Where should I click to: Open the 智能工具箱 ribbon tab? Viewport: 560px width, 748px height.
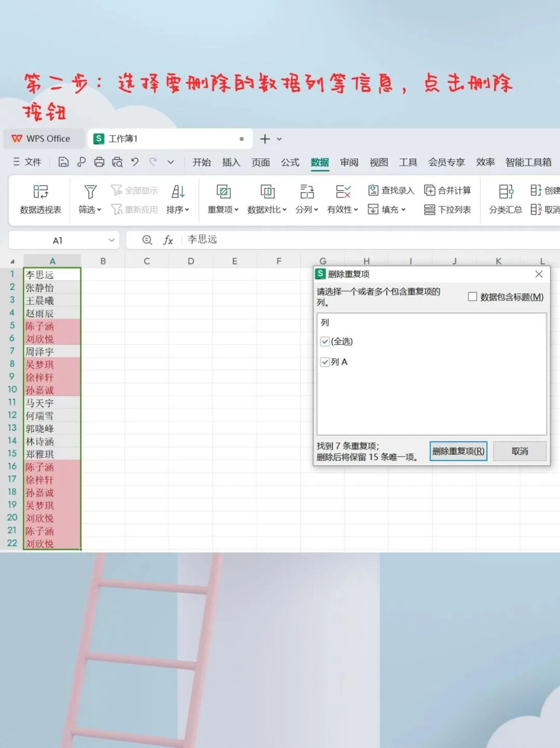tap(528, 162)
